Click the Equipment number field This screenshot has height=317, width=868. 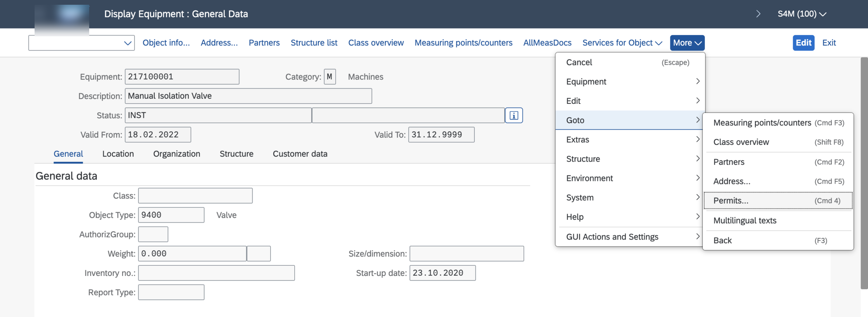click(182, 77)
